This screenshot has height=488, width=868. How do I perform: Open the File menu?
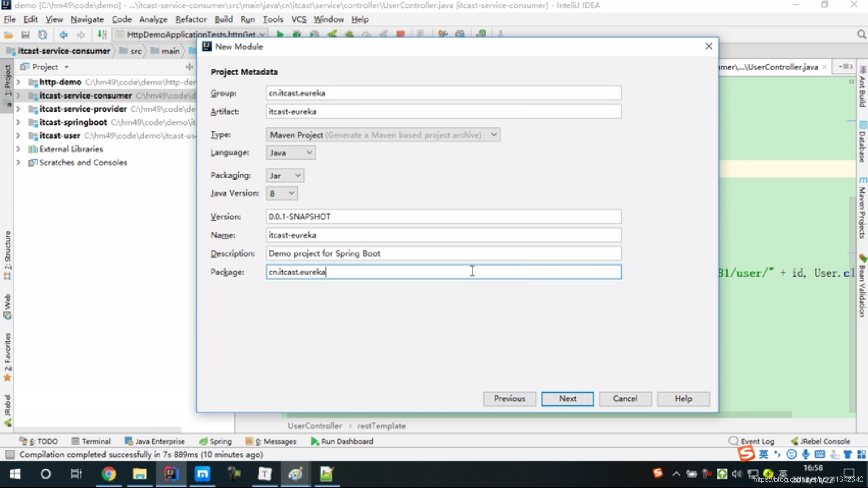pyautogui.click(x=9, y=19)
